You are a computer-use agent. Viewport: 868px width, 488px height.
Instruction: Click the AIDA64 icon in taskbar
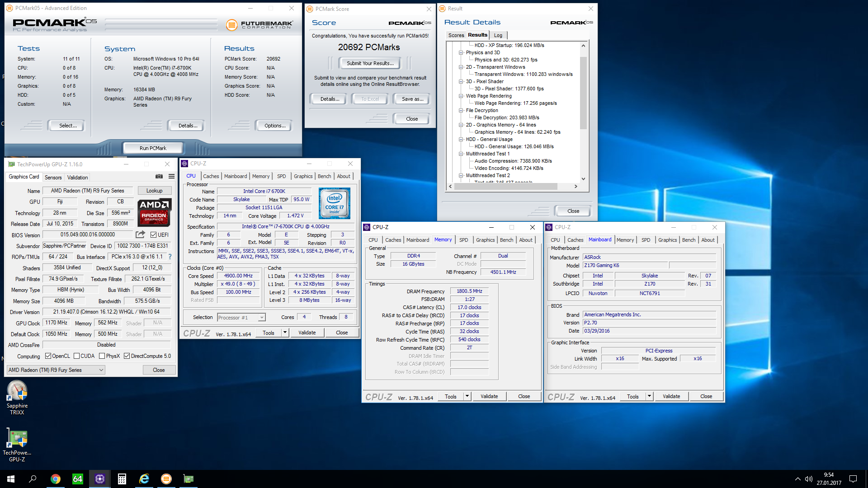pos(78,479)
